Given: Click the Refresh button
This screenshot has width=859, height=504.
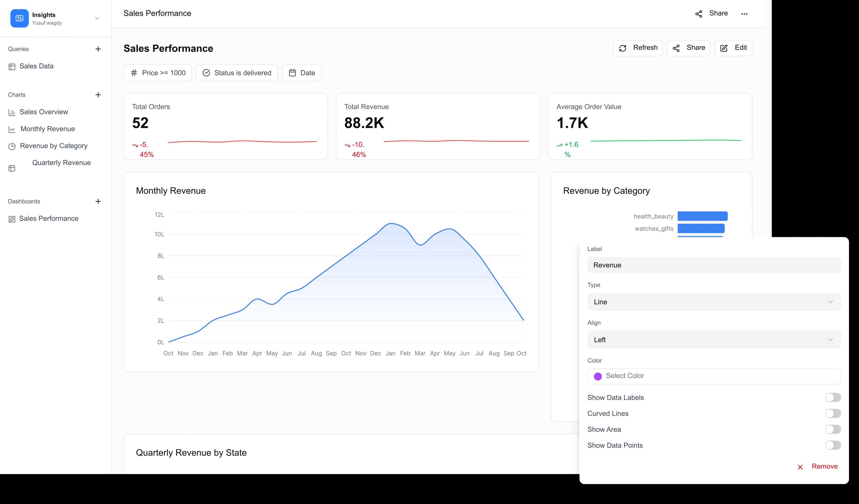Looking at the screenshot, I should click(638, 48).
